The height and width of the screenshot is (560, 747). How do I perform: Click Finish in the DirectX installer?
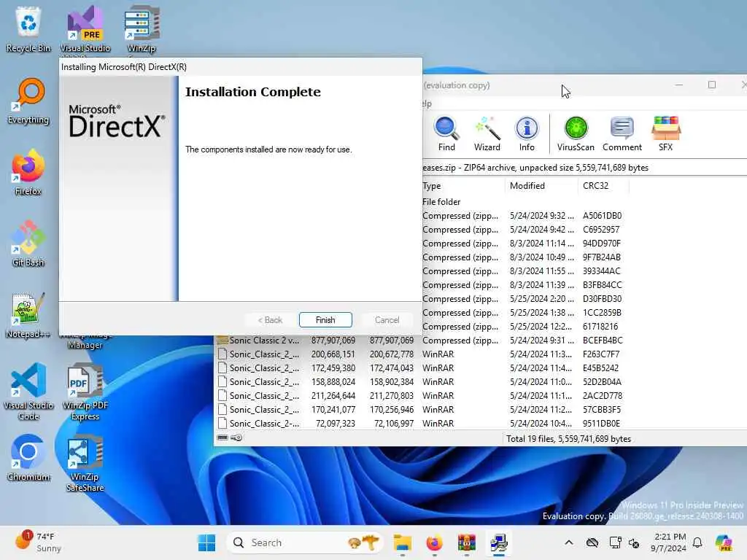(x=325, y=320)
